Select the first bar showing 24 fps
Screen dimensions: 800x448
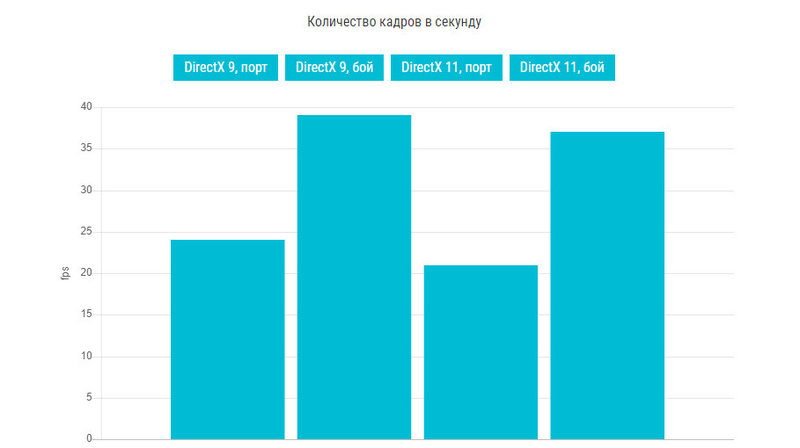coord(228,339)
